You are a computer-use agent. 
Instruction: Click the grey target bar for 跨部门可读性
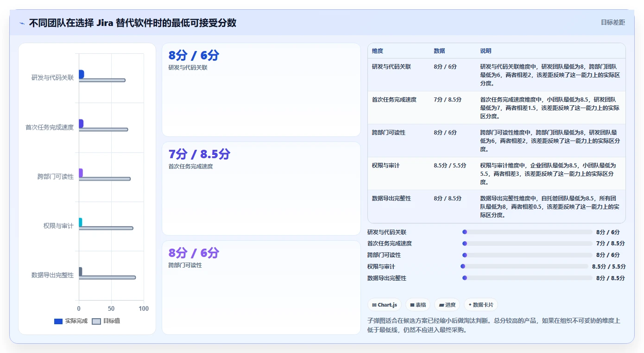pos(105,179)
